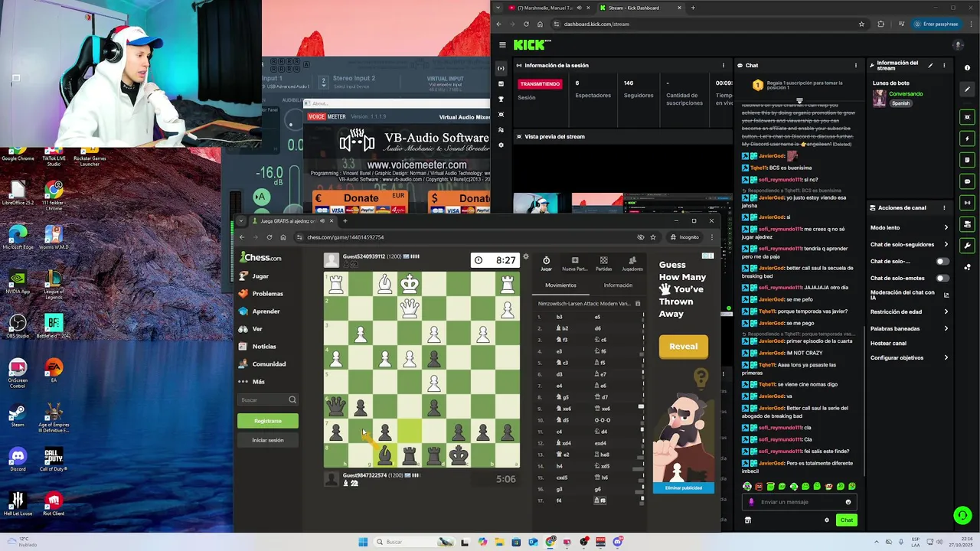Open Jugadores icon in Chess.com panel
The width and height of the screenshot is (980, 551).
coord(632,264)
